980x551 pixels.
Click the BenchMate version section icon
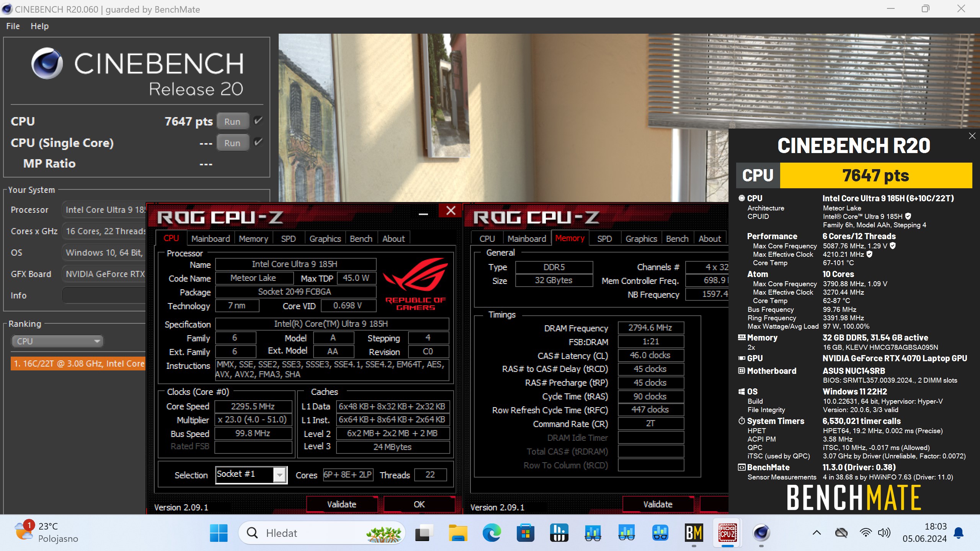tap(742, 467)
